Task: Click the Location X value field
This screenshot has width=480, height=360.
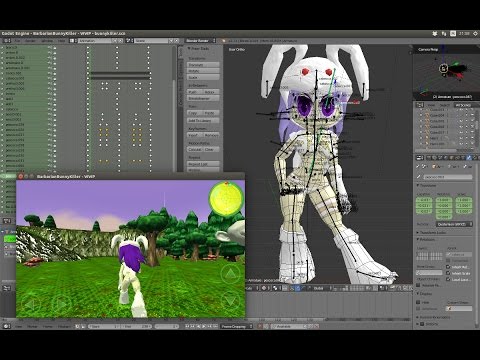Action: point(424,200)
